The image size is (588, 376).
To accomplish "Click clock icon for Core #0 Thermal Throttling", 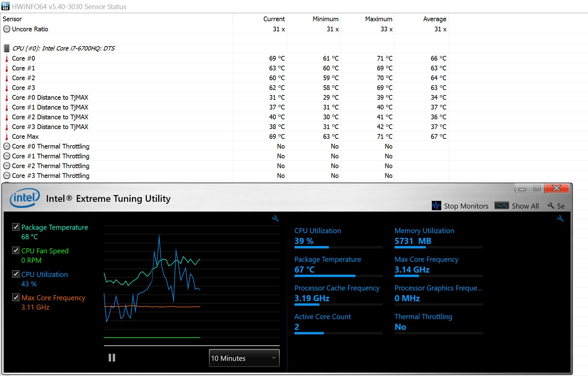I will pos(6,146).
